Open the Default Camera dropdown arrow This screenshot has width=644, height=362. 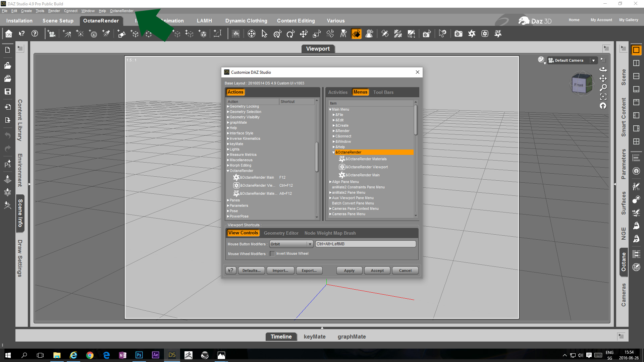coord(593,60)
